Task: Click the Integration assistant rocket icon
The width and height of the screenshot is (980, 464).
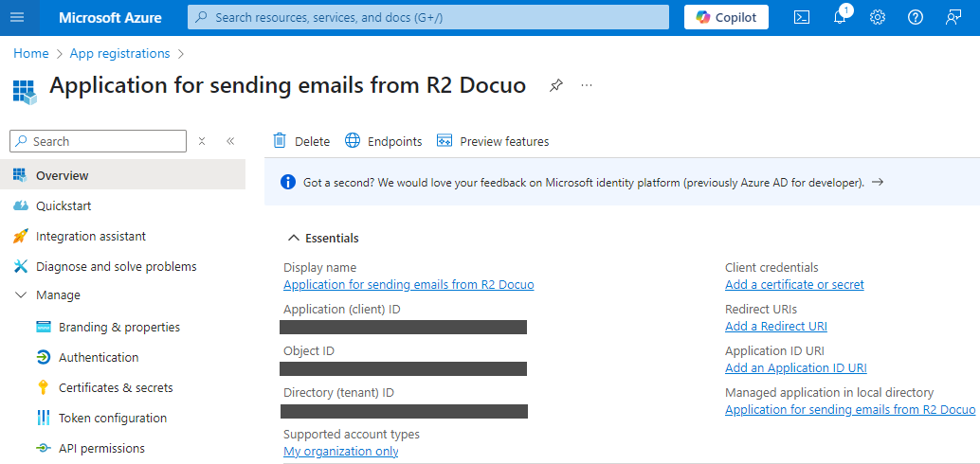Action: pyautogui.click(x=21, y=236)
